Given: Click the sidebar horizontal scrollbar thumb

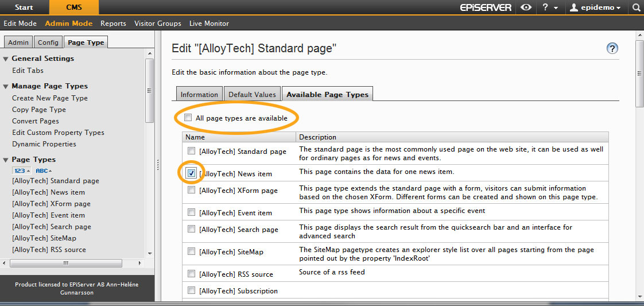Looking at the screenshot, I should [x=65, y=262].
